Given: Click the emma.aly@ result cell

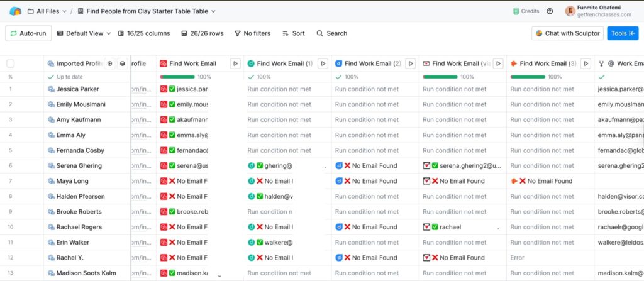Looking at the screenshot, I should point(200,135).
